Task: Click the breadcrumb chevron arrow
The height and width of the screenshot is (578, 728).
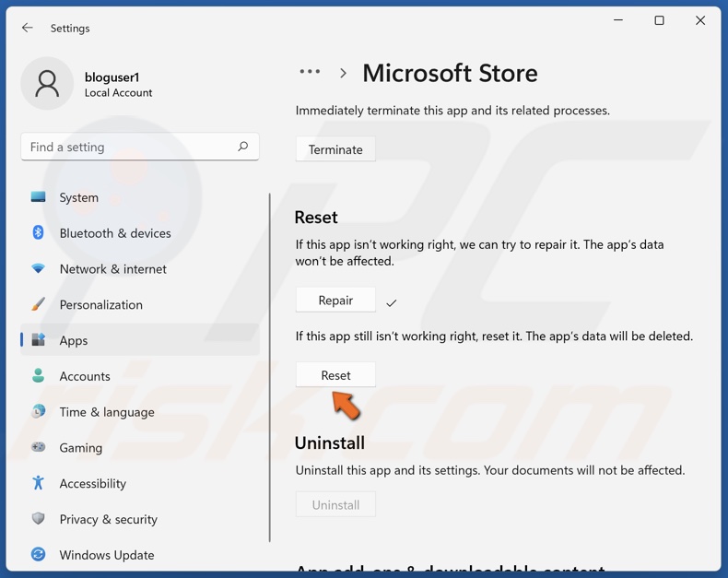Action: 343,73
